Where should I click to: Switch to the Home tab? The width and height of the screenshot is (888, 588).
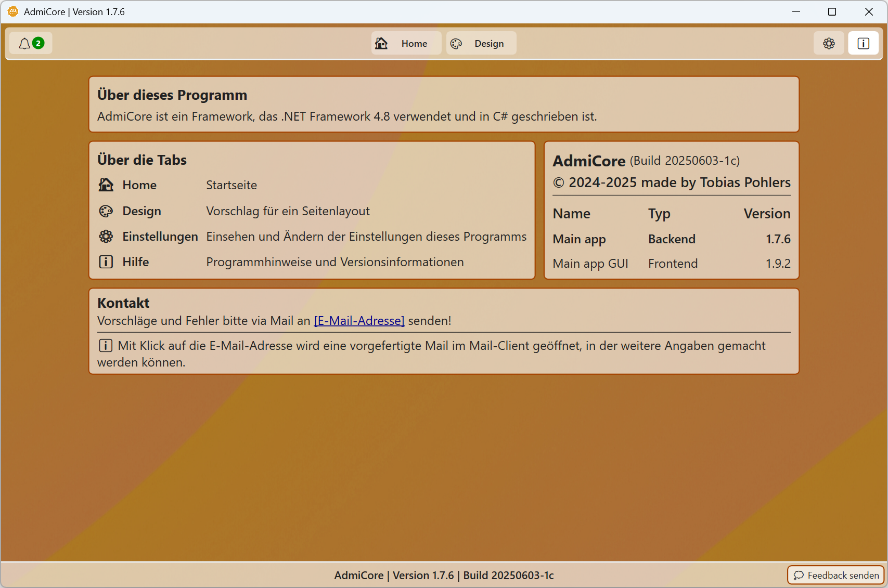click(x=406, y=44)
